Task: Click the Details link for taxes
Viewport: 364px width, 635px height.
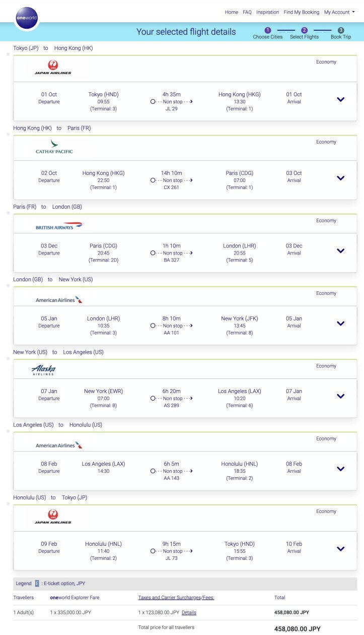Action: pos(189,612)
